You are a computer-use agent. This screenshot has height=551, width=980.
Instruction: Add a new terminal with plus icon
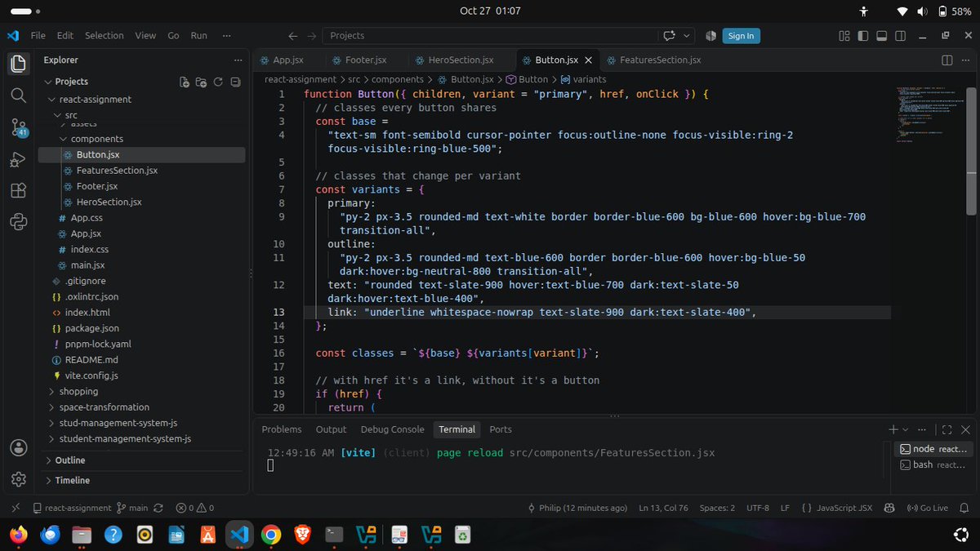[893, 429]
